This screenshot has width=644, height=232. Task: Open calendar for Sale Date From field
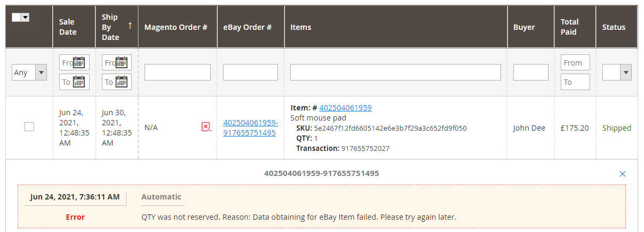click(79, 62)
